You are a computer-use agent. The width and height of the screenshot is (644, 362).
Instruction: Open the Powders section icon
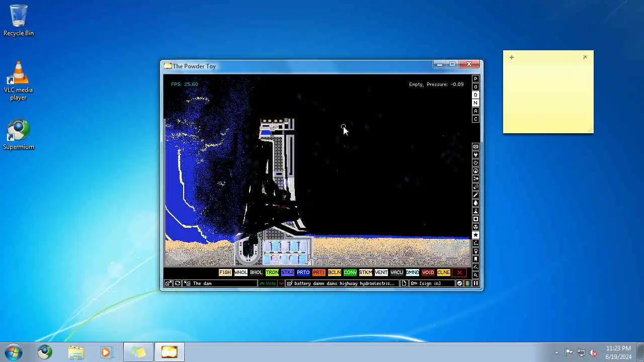click(475, 211)
